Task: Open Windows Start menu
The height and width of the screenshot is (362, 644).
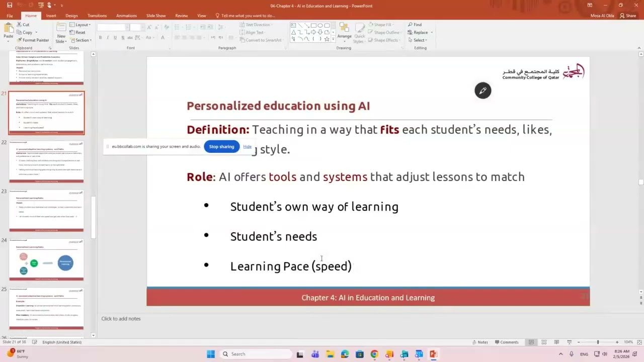Action: coord(211,354)
